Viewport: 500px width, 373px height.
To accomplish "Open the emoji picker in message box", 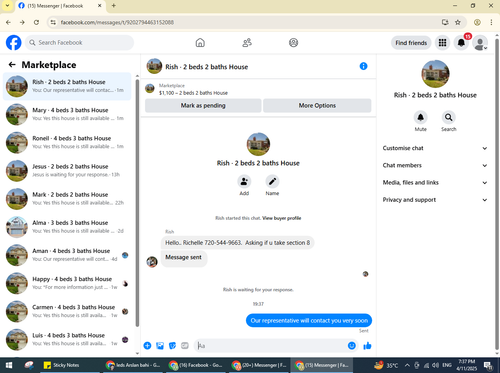I will 352,346.
